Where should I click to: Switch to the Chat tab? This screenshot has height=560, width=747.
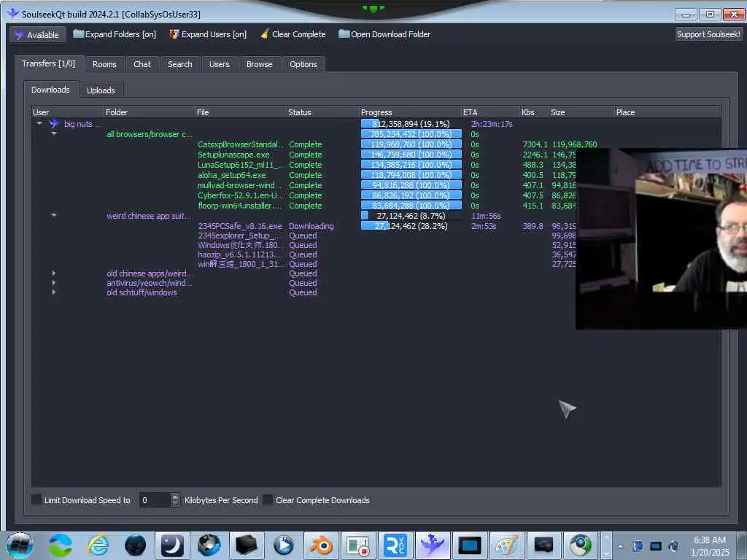[x=142, y=64]
